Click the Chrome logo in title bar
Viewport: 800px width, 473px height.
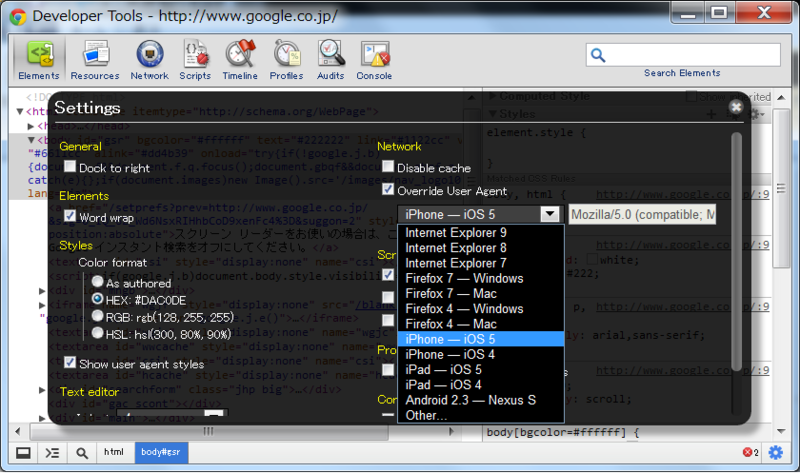(18, 17)
